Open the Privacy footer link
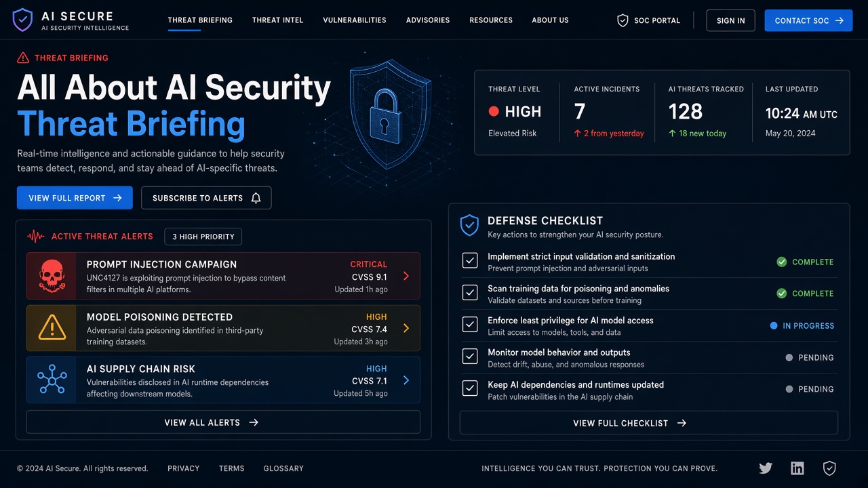The width and height of the screenshot is (868, 488). (x=184, y=468)
